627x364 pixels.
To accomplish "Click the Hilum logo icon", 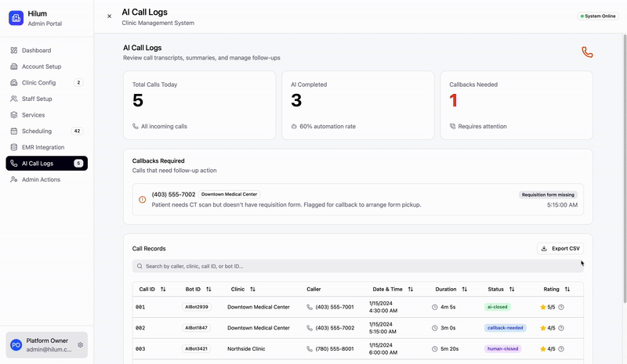I will coord(16,18).
